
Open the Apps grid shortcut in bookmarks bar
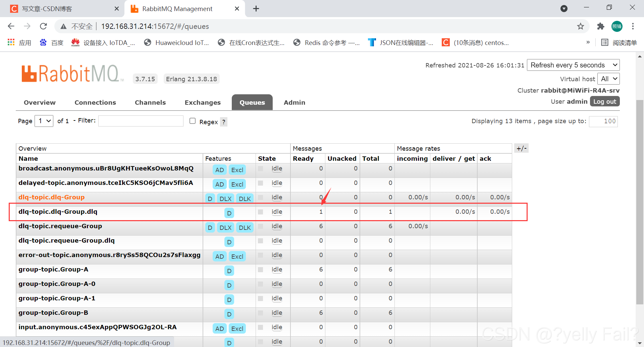[x=19, y=43]
